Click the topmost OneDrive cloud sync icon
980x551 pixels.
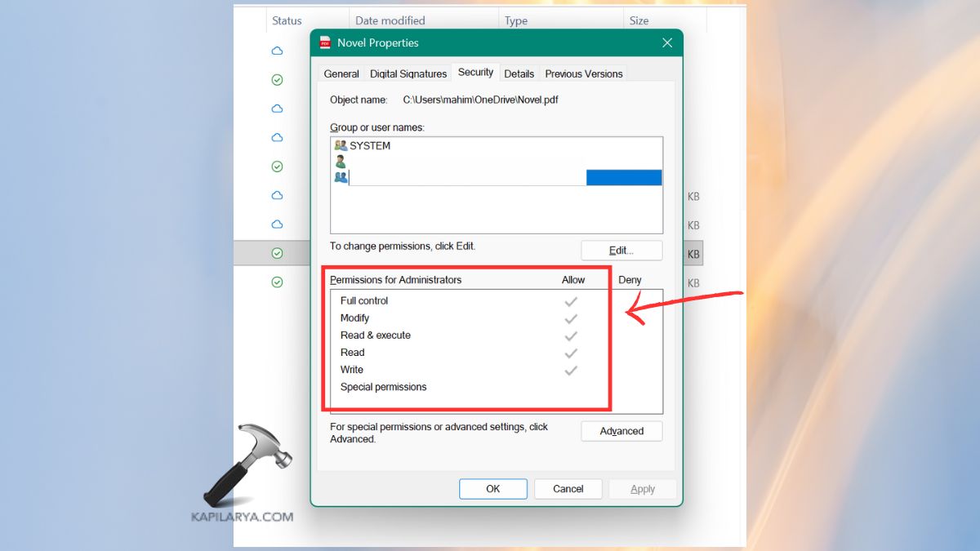click(276, 51)
